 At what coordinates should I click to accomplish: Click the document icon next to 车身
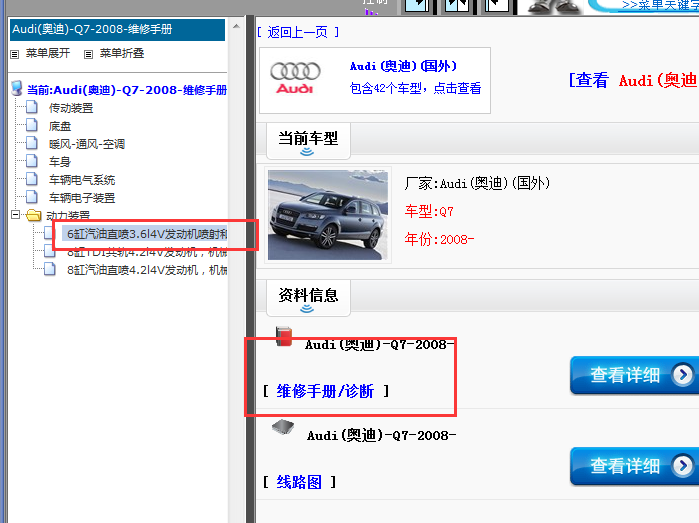32,161
